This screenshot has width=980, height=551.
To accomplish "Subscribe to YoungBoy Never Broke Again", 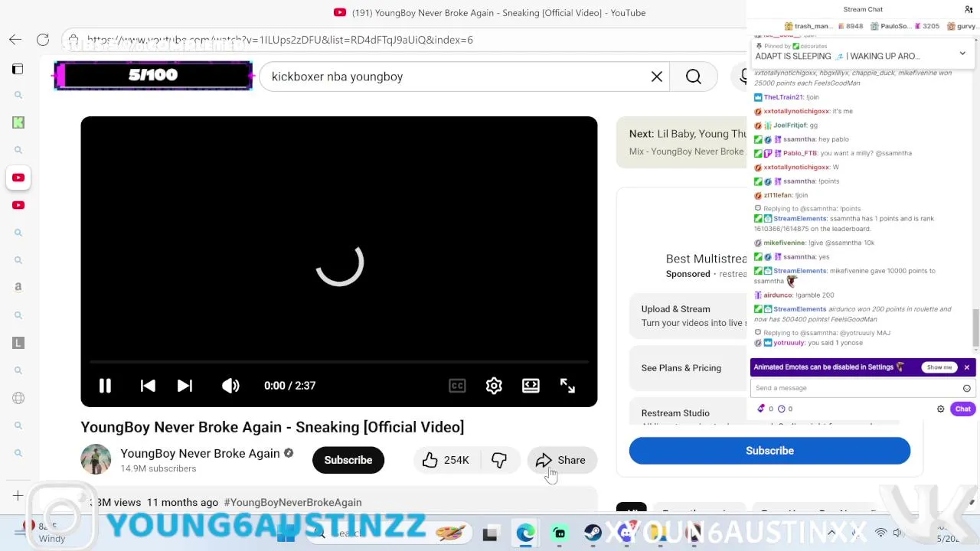I will pyautogui.click(x=348, y=460).
